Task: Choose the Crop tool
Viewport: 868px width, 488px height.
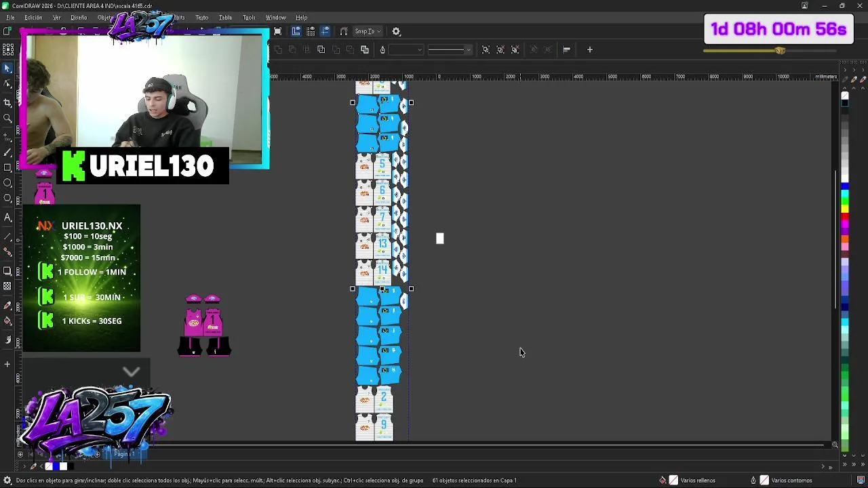Action: 7,102
